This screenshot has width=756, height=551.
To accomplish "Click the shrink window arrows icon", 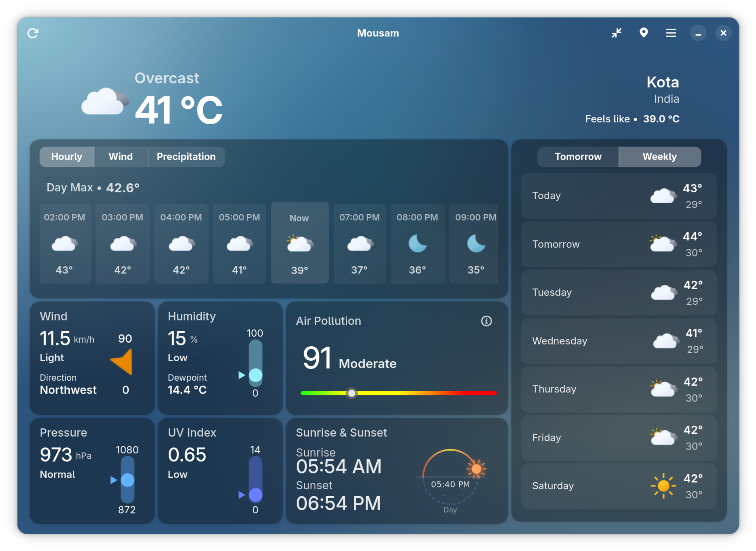I will click(616, 33).
